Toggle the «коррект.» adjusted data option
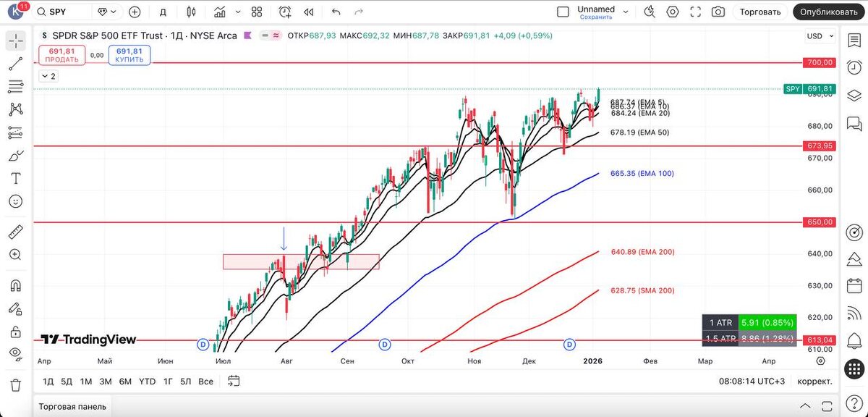This screenshot has width=868, height=417. pos(814,381)
